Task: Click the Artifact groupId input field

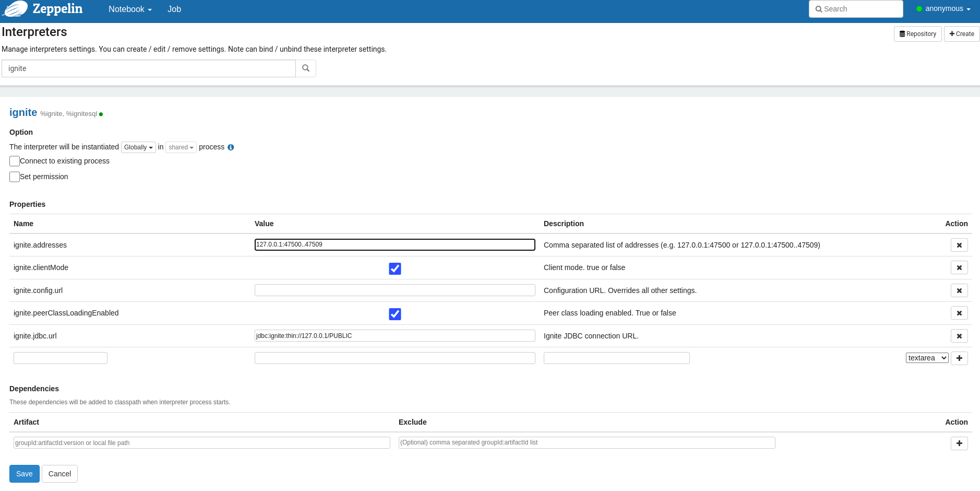Action: [202, 442]
